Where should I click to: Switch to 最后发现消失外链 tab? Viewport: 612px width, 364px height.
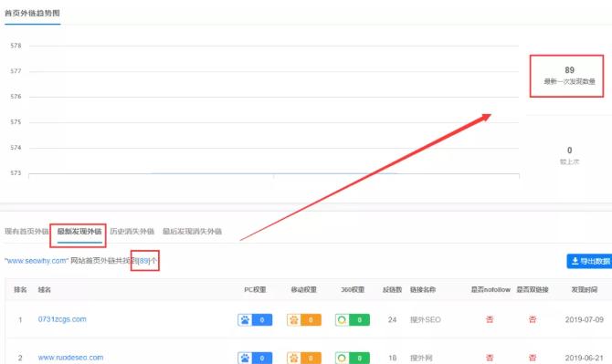click(192, 231)
